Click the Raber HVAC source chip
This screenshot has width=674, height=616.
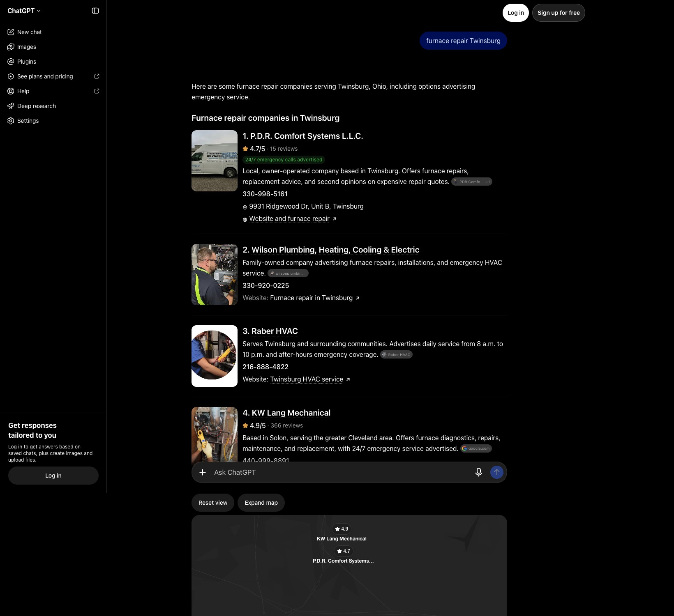point(396,355)
